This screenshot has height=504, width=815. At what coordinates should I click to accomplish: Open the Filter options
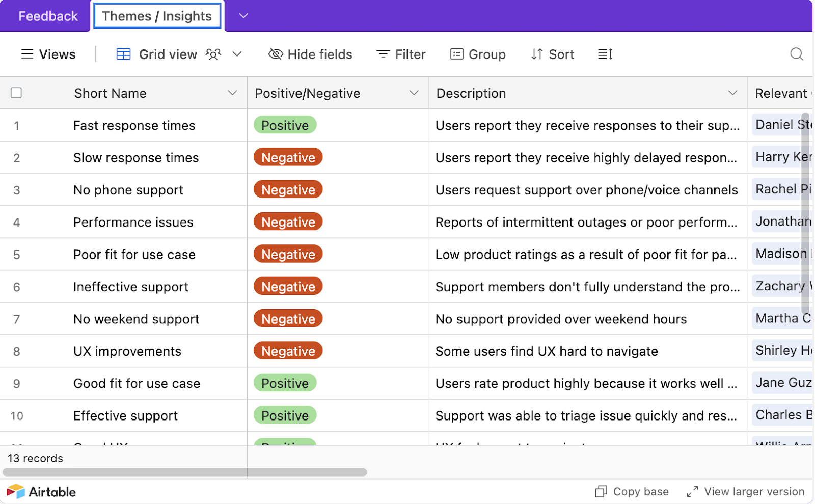(401, 54)
